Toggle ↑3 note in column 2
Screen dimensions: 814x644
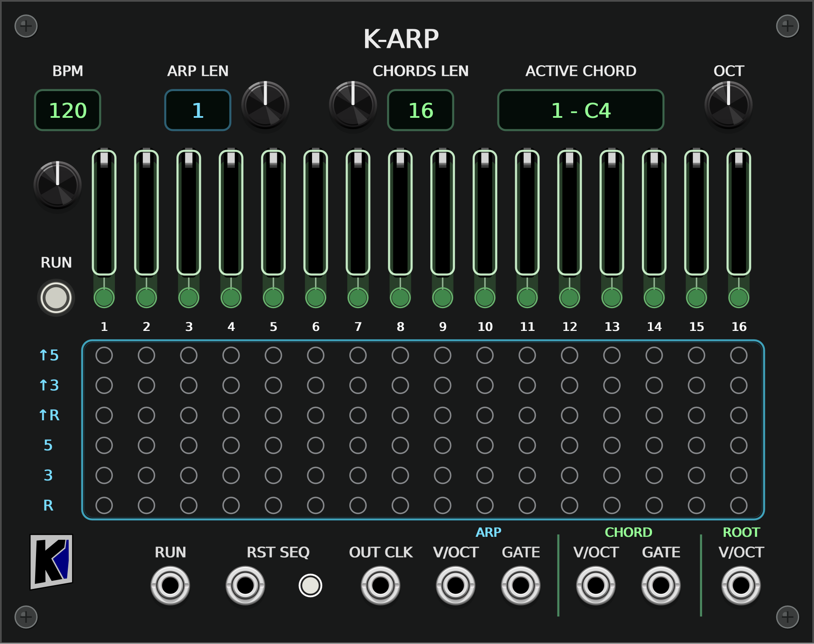[x=146, y=385]
